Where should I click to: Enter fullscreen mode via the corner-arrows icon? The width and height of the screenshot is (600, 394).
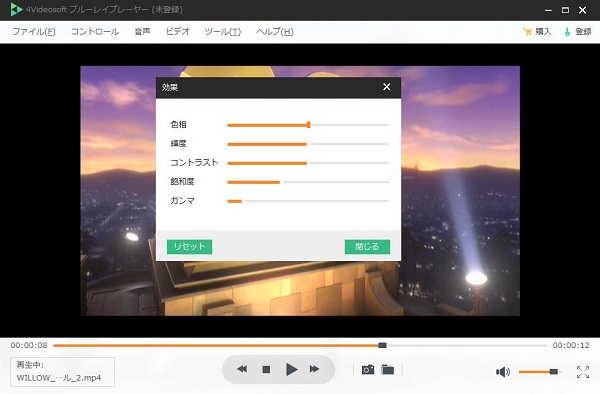coord(583,371)
